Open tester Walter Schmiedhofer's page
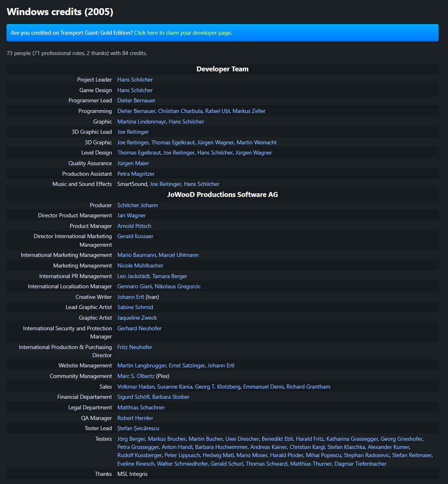This screenshot has width=448, height=484. (182, 464)
